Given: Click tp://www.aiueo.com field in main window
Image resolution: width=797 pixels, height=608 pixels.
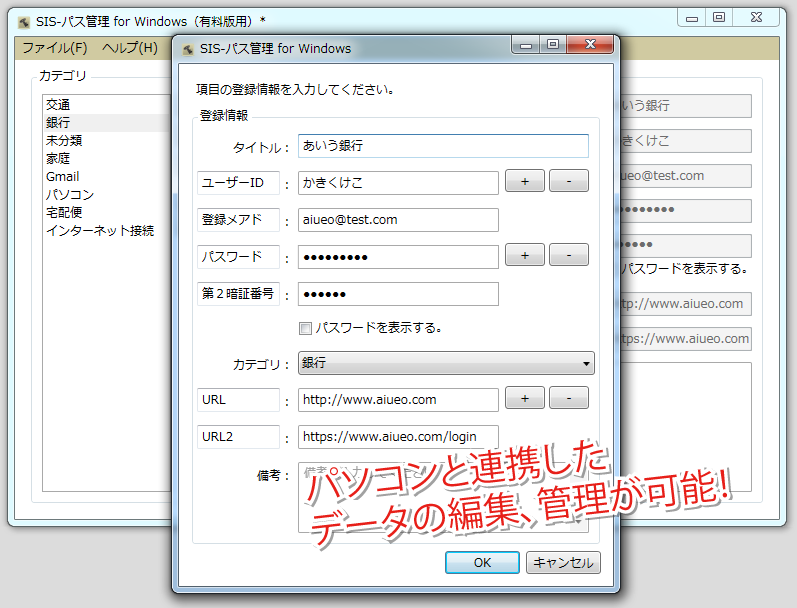Looking at the screenshot, I should pos(686,304).
